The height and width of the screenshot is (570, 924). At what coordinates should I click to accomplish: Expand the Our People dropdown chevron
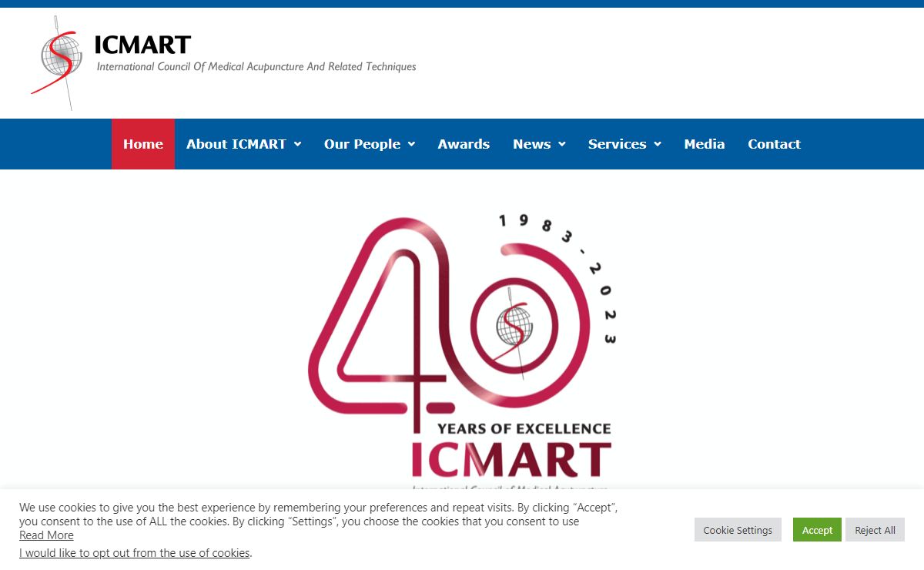tap(411, 145)
